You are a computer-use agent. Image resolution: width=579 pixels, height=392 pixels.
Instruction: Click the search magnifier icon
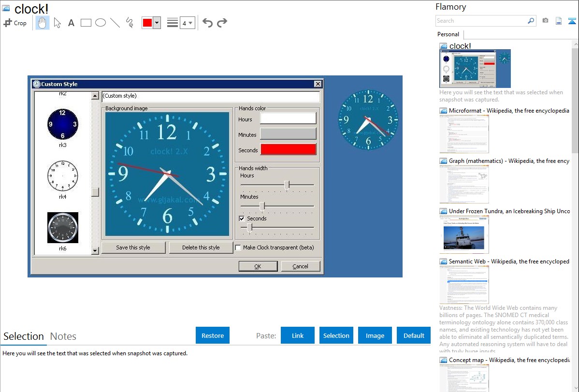point(531,21)
